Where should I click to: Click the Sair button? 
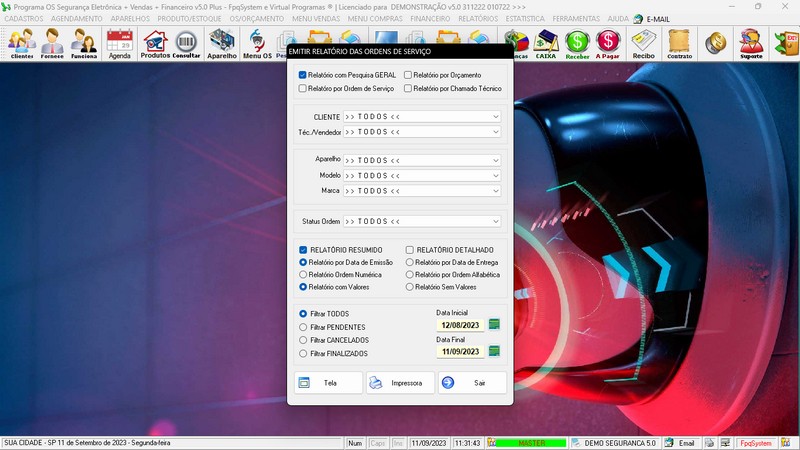[x=472, y=383]
